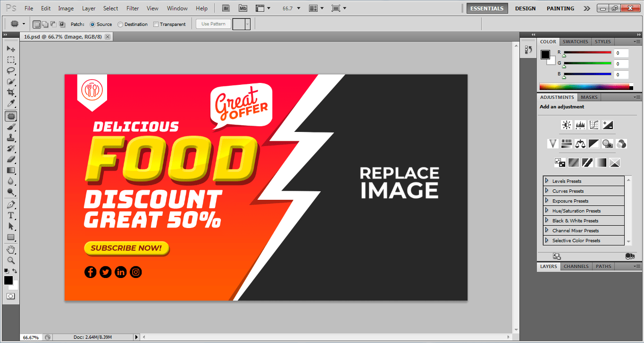Screen dimensions: 644x343
Task: Select the Destination patch option
Action: tap(120, 24)
